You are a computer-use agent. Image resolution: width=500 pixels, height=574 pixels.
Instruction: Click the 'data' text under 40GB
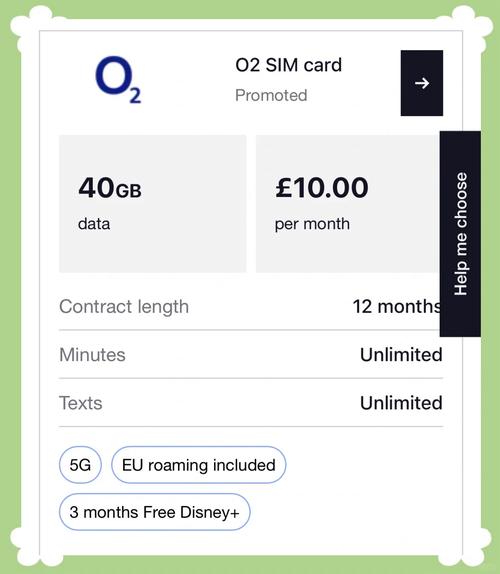pos(94,224)
